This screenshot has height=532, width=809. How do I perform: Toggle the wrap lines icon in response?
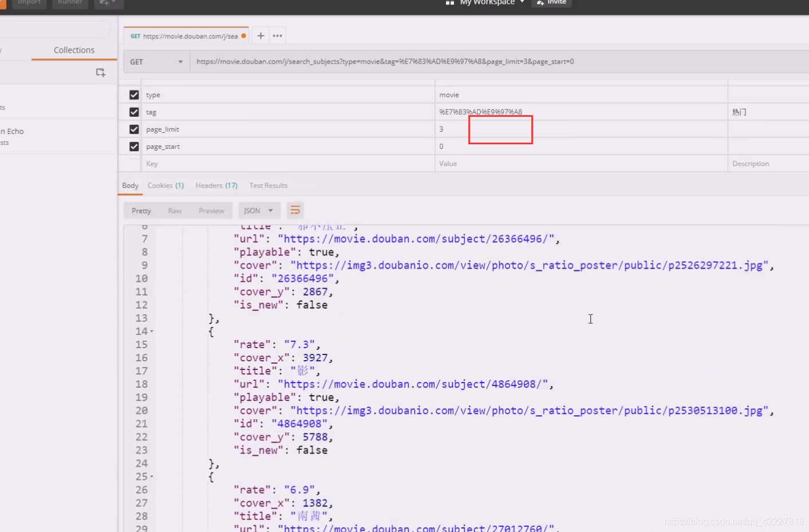coord(295,211)
